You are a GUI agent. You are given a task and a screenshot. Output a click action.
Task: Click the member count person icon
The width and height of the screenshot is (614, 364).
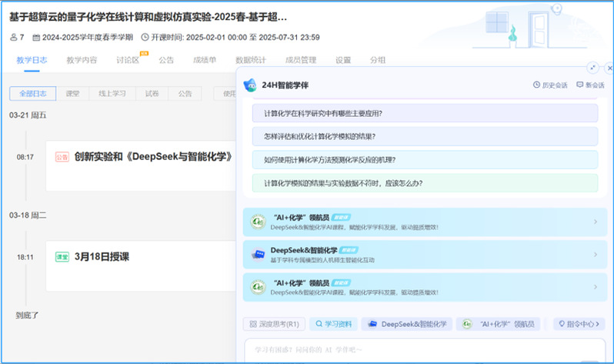coord(14,37)
